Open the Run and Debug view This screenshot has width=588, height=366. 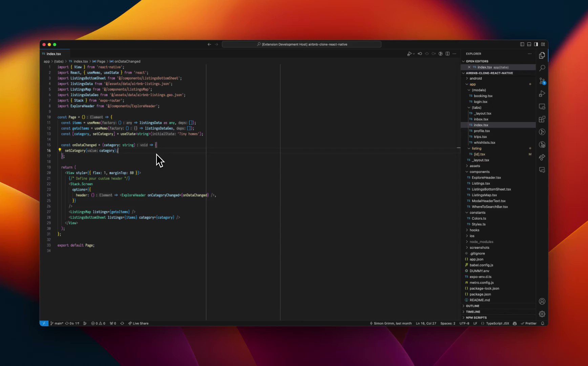coord(542,94)
